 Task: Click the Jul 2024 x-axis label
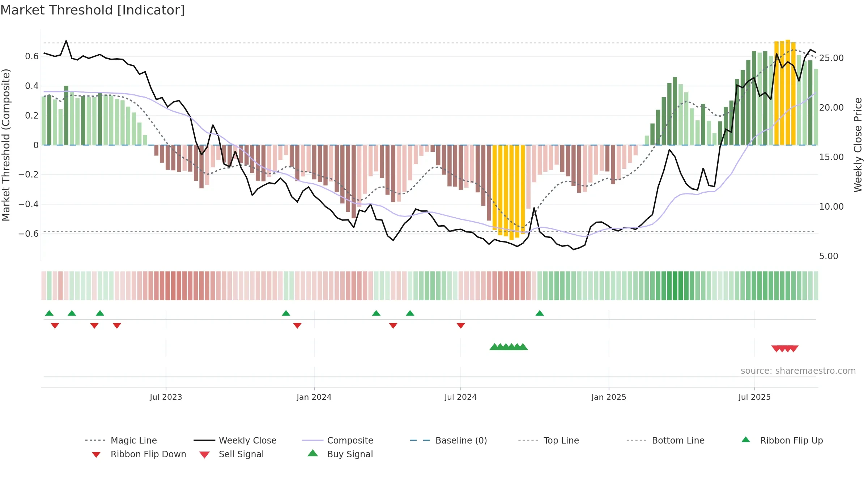pos(461,397)
